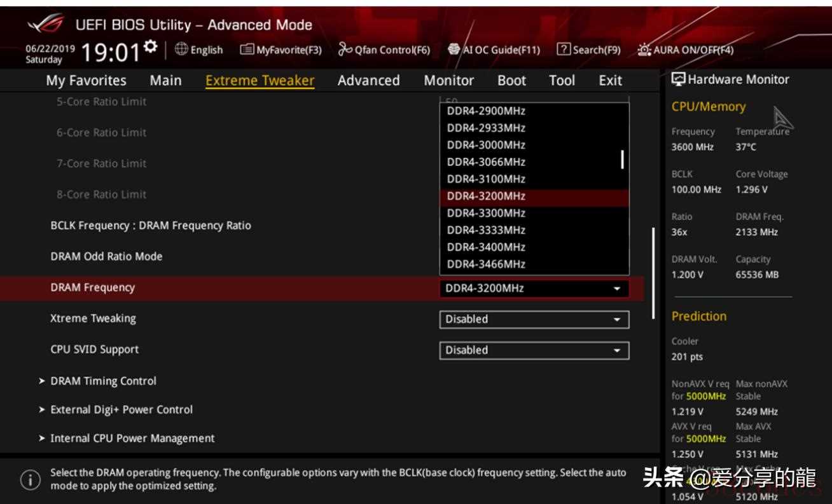Choose DDR4-3300MHz option
Screen dimensions: 832x504
534,213
